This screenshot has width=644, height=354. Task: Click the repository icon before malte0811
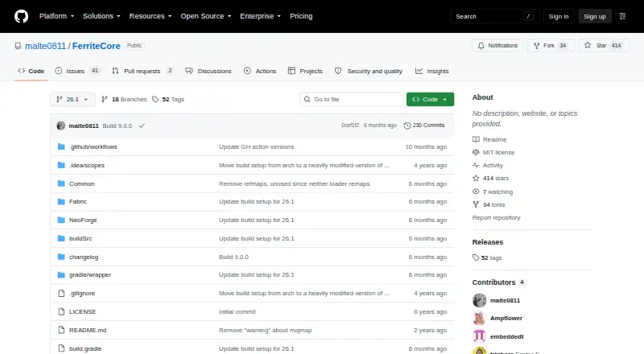click(18, 46)
